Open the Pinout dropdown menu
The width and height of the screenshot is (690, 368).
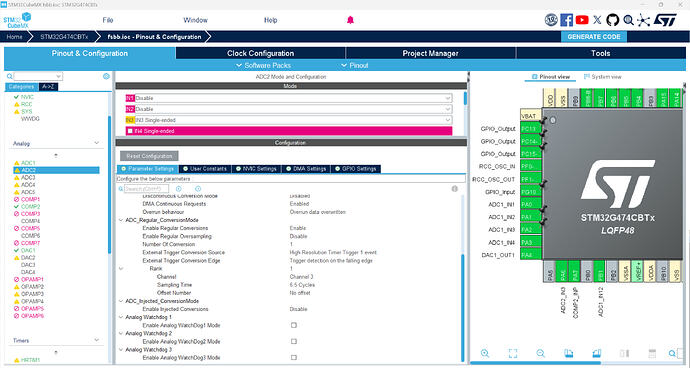pos(355,66)
